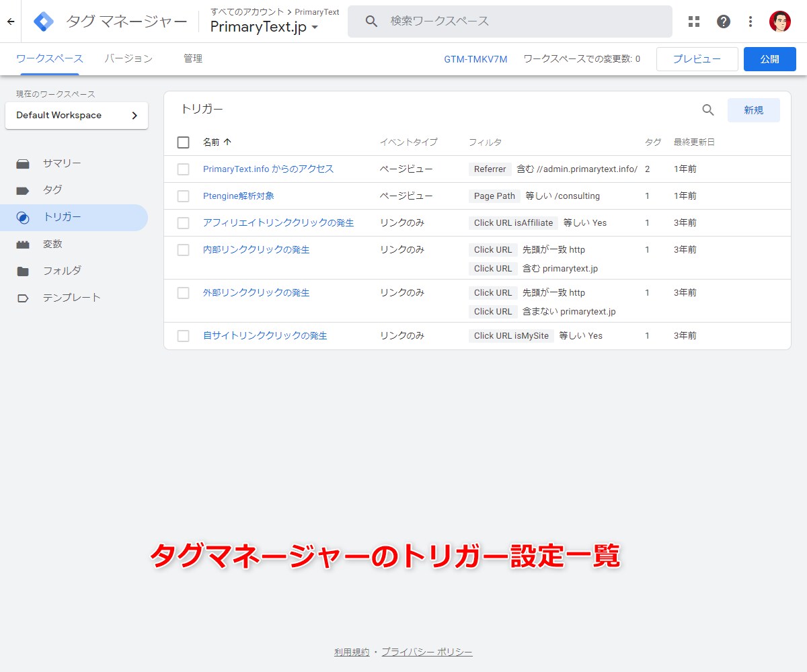The image size is (807, 672).
Task: Open the PrimaryText.jp container dropdown
Action: 264,27
